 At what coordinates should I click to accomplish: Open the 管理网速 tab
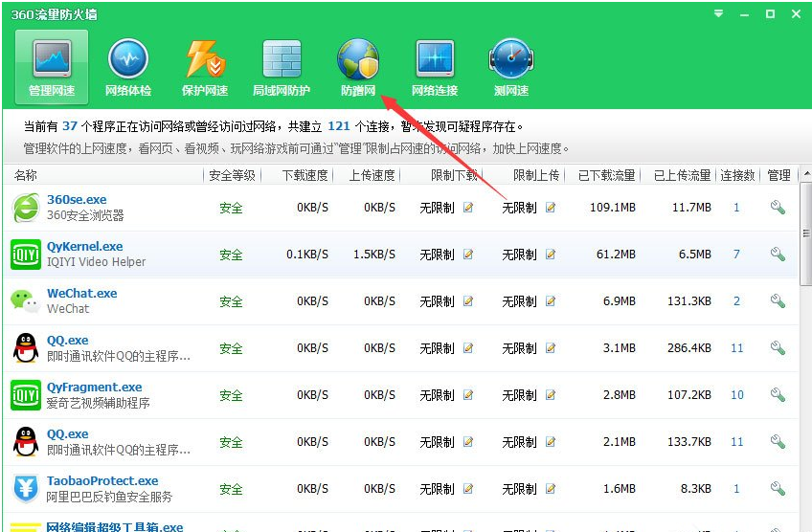(x=52, y=67)
